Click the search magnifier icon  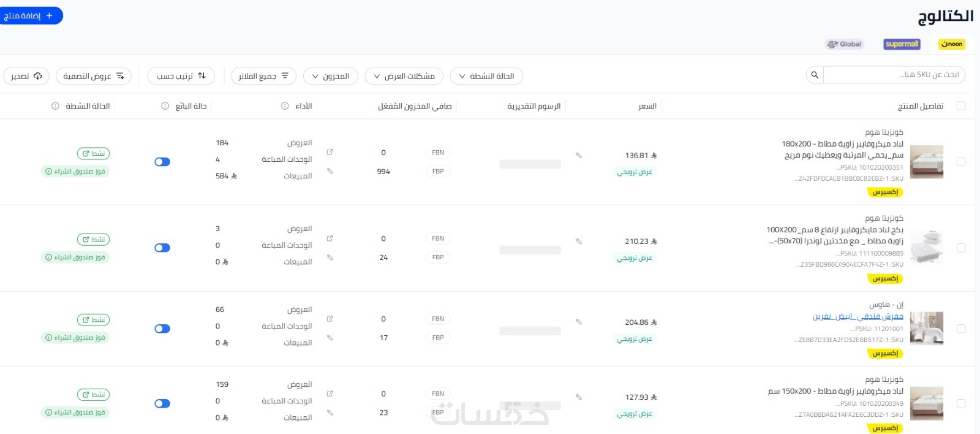pos(815,75)
